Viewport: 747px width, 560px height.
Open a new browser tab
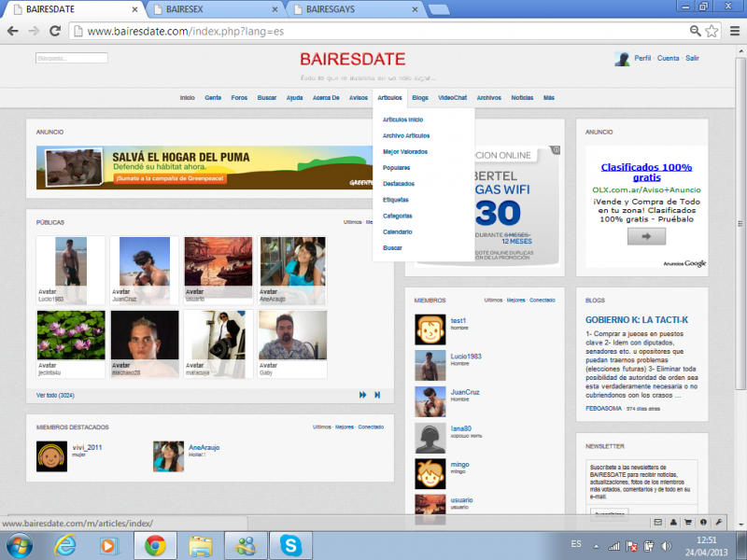pyautogui.click(x=438, y=9)
